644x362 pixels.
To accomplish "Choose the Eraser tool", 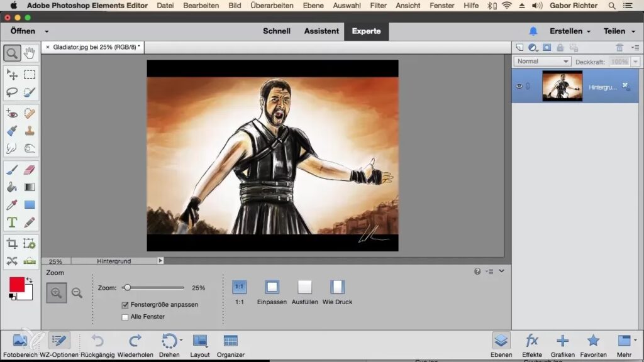I will coord(30,169).
